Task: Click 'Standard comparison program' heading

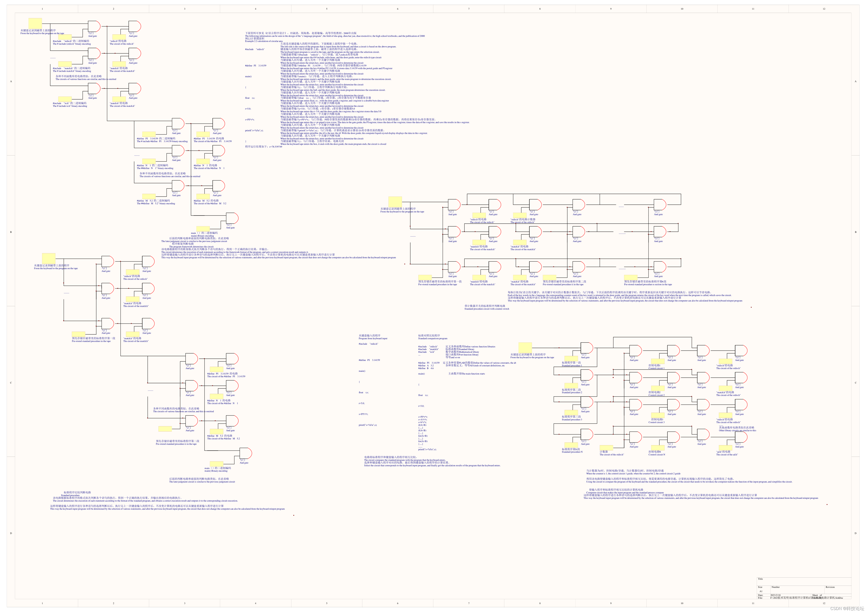Action: pos(432,338)
